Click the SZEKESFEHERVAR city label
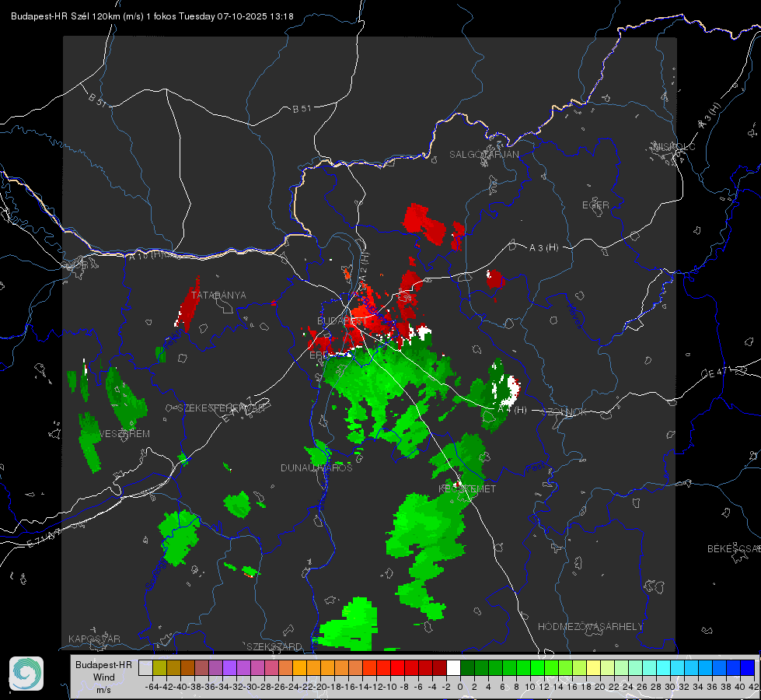Viewport: 761px width, 700px height. pyautogui.click(x=223, y=408)
